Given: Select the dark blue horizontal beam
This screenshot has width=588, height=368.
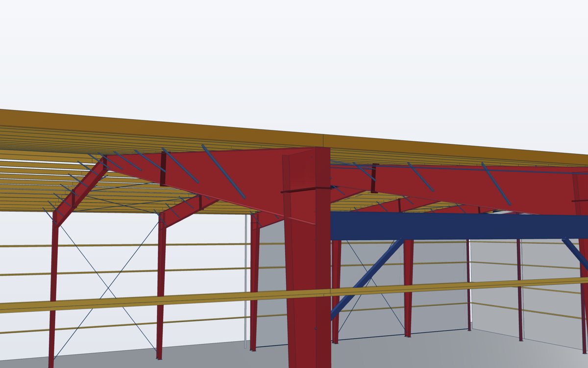Looking at the screenshot, I should (459, 226).
